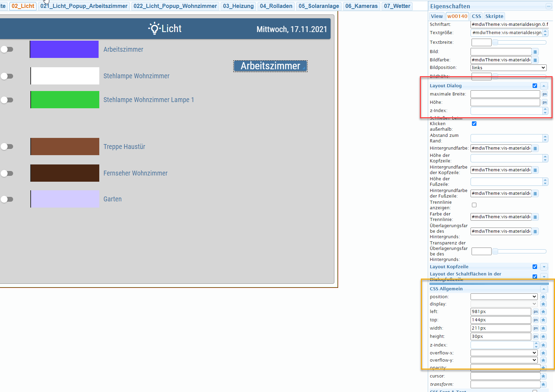Open the color picker icon beside Bildfarbe
555x392 pixels.
pos(535,60)
